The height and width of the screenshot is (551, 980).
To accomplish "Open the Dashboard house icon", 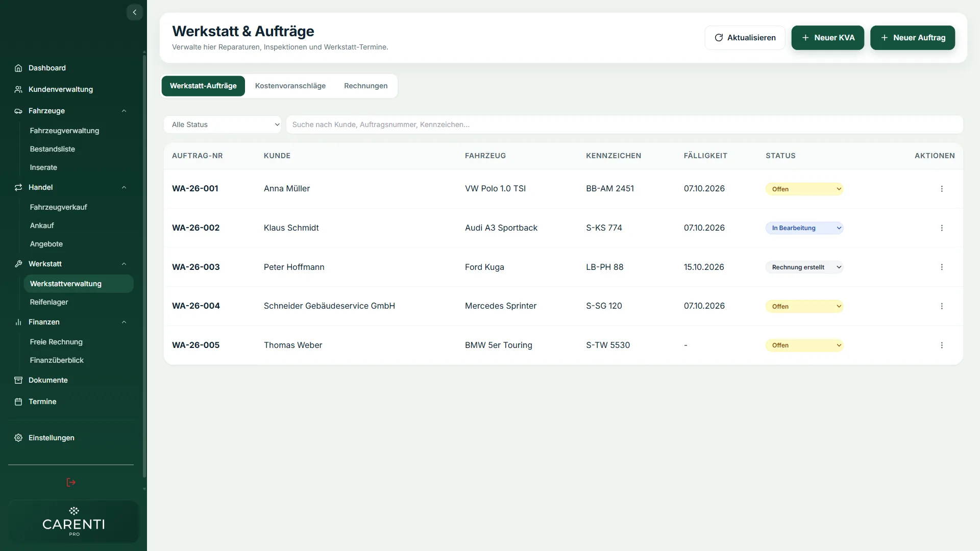I will coord(18,68).
